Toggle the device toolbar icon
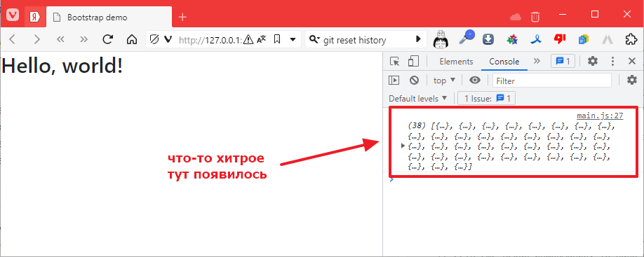The height and width of the screenshot is (257, 644). point(412,62)
